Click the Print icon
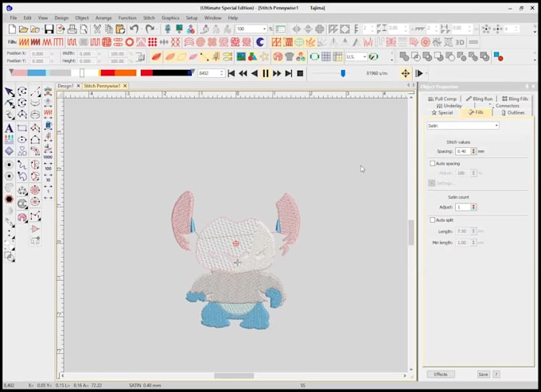The image size is (541, 392). tap(72, 29)
